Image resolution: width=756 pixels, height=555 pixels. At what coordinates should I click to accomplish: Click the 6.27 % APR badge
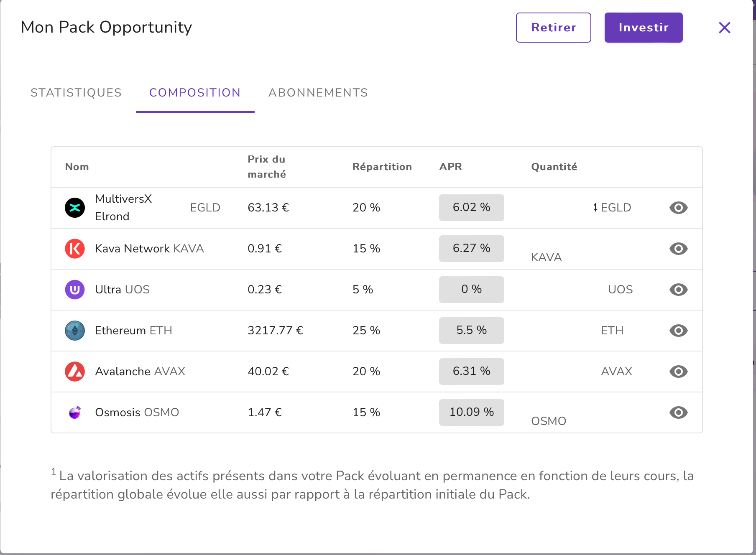[471, 249]
